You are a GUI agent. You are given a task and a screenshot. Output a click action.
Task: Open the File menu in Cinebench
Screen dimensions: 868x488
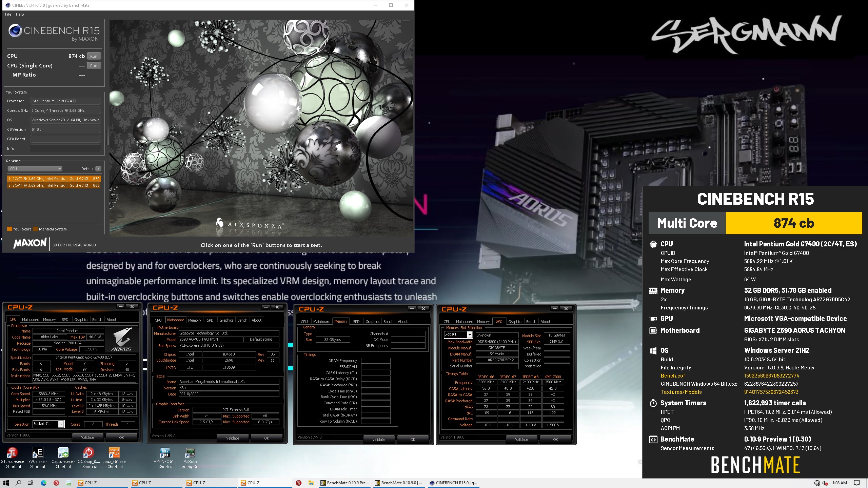click(8, 14)
